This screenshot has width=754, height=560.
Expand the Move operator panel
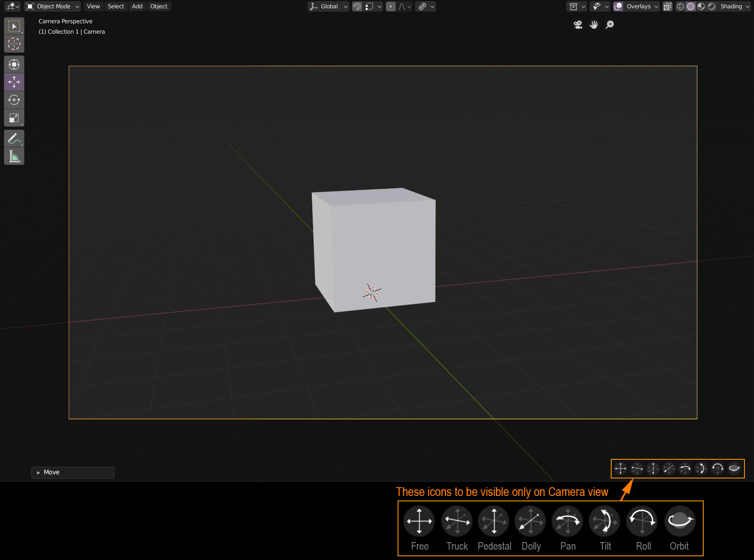click(73, 473)
